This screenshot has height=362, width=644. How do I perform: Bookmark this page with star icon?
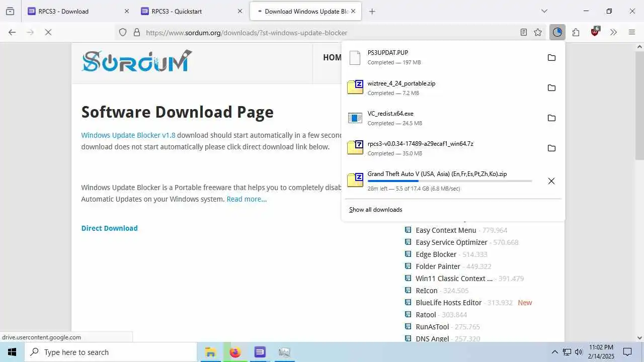[x=538, y=32]
